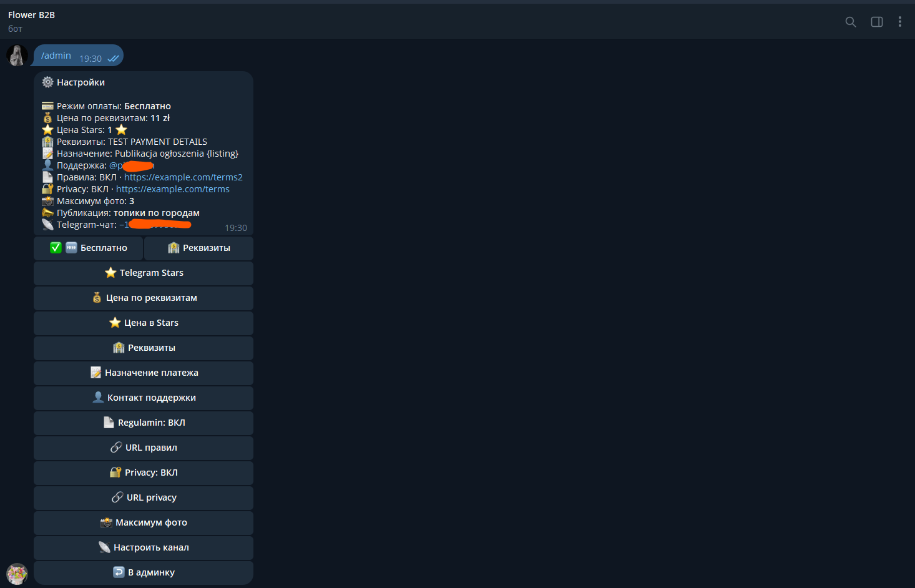Click the Цена в Stars button
The image size is (915, 588).
(144, 323)
